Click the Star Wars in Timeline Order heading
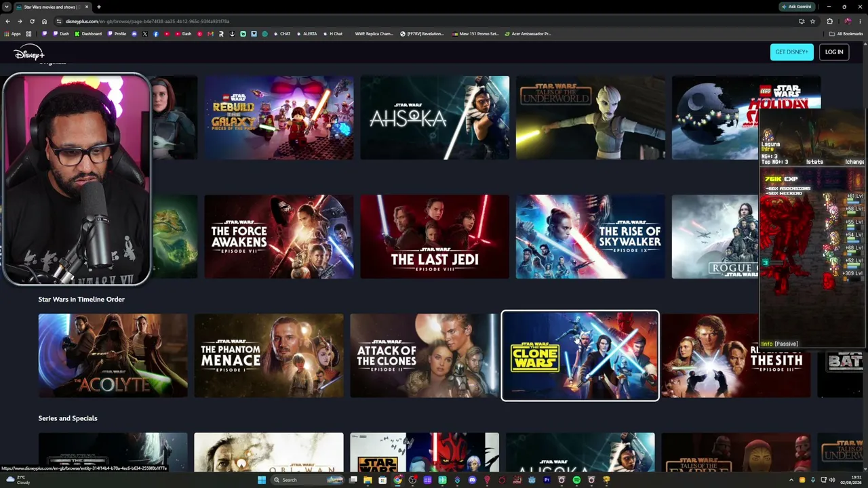The height and width of the screenshot is (488, 868). (x=81, y=299)
